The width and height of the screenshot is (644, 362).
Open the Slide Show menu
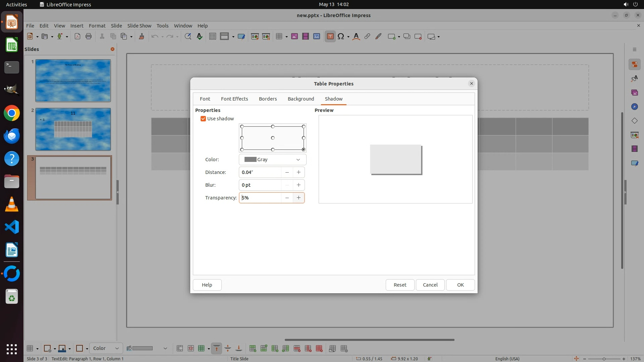pos(139,26)
